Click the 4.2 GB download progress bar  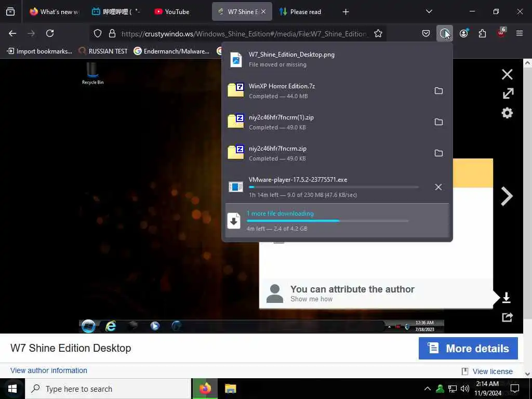coord(327,221)
